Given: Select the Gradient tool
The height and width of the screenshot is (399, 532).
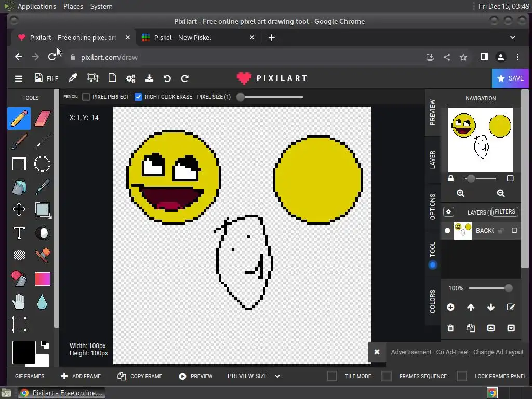Looking at the screenshot, I should point(43,278).
